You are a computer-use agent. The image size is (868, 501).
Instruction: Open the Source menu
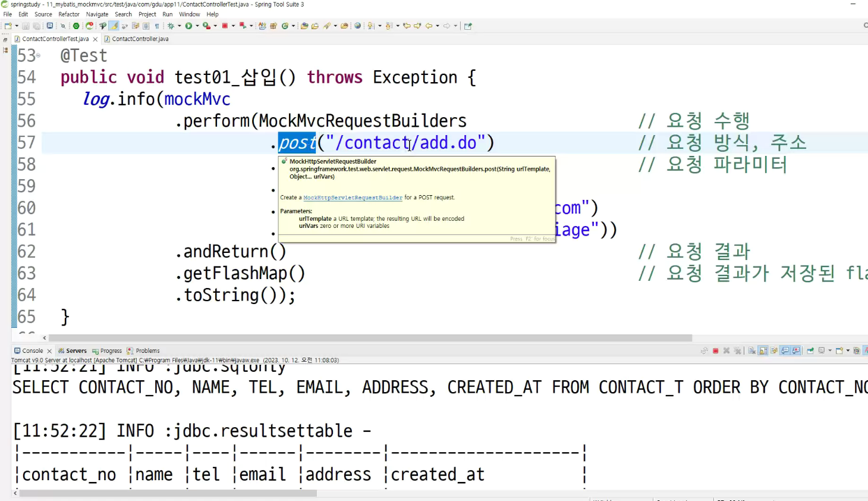point(43,14)
